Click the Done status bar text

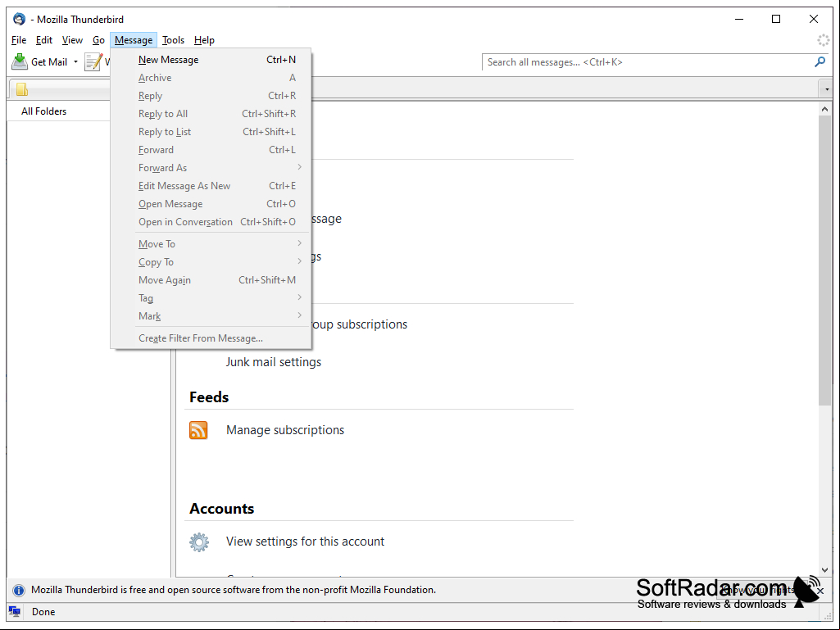pyautogui.click(x=43, y=612)
